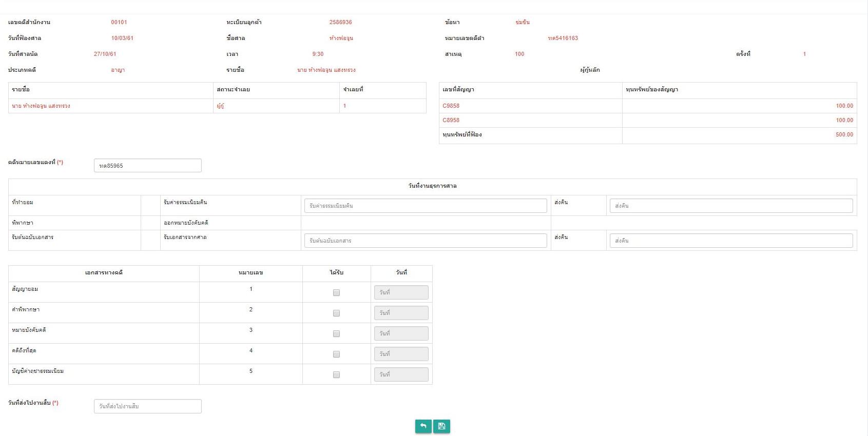This screenshot has width=868, height=436.
Task: Click the defendant name in the รายชื่อ table
Action: click(x=41, y=106)
